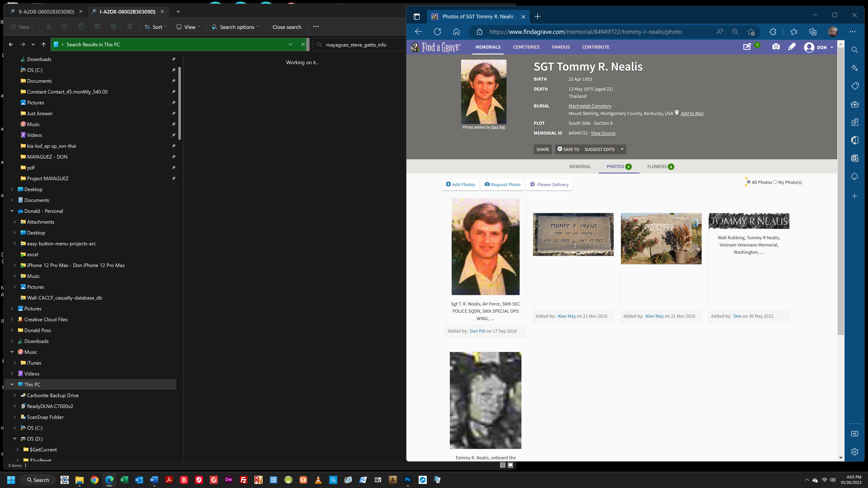Select All Photos radio button
Viewport: 868px width, 488px height.
[748, 182]
